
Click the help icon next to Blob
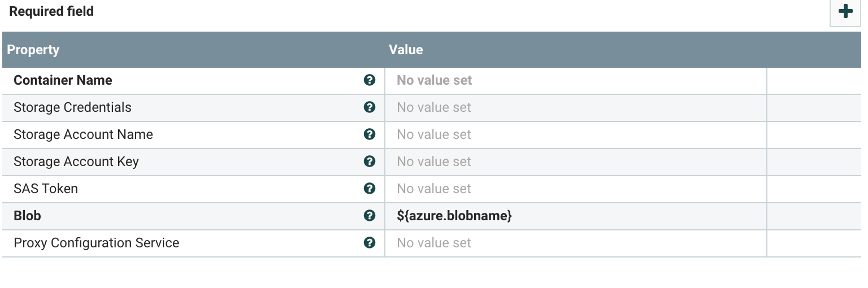pos(370,216)
